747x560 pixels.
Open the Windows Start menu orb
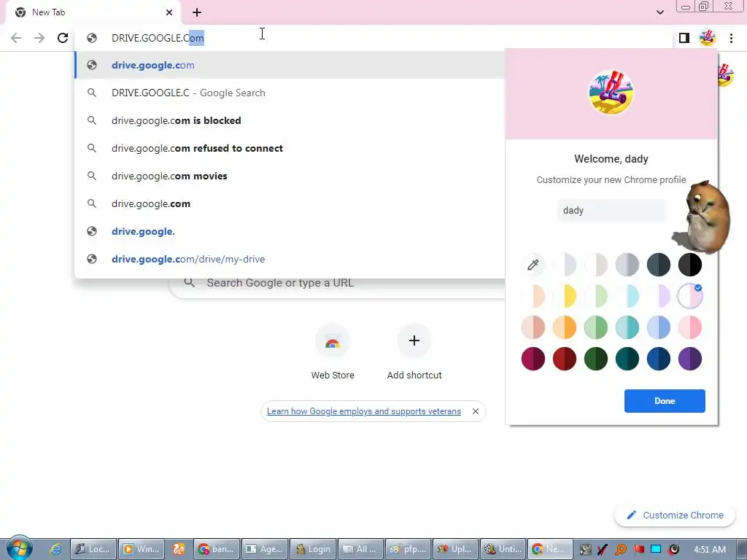pyautogui.click(x=19, y=548)
